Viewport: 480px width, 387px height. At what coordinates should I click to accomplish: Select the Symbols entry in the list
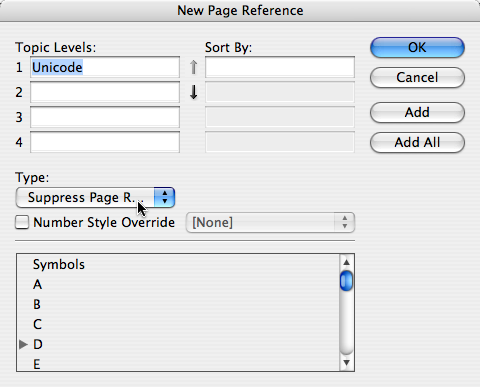[59, 264]
